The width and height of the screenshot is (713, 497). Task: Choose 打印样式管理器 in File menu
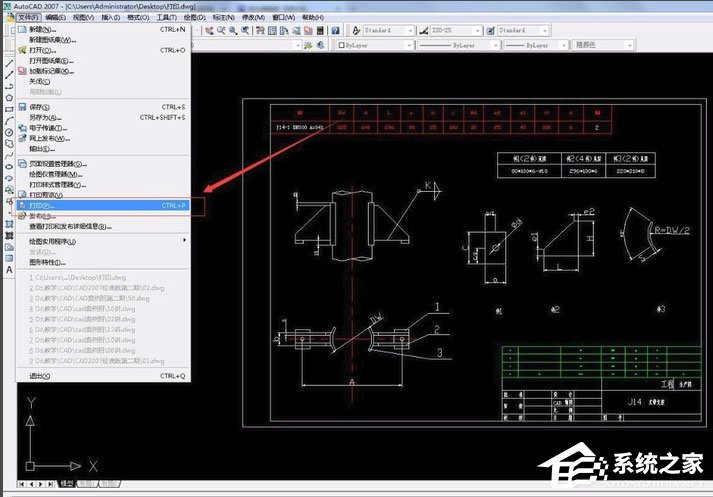pyautogui.click(x=103, y=185)
